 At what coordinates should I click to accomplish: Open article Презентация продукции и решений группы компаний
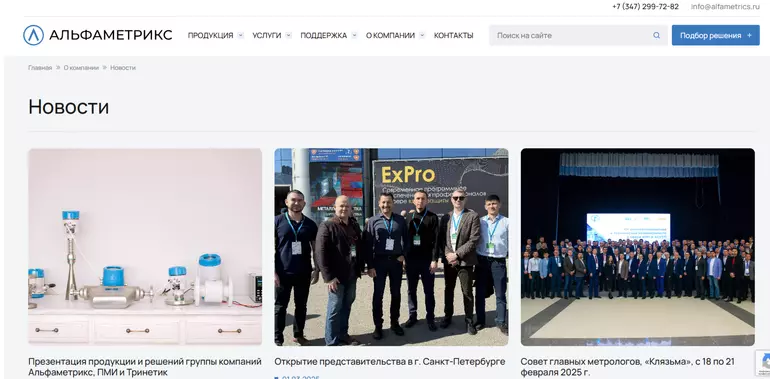[145, 367]
